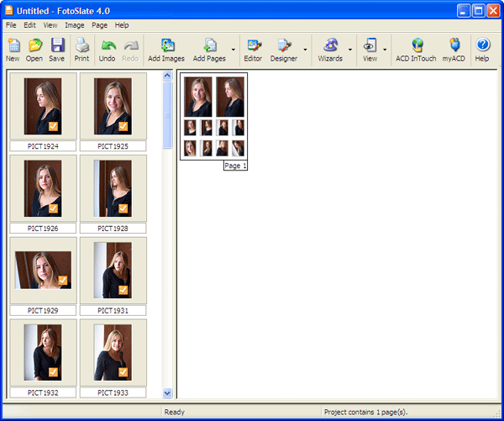Screen dimensions: 504x421
Task: Click the Help toolbar icon
Action: click(x=482, y=50)
